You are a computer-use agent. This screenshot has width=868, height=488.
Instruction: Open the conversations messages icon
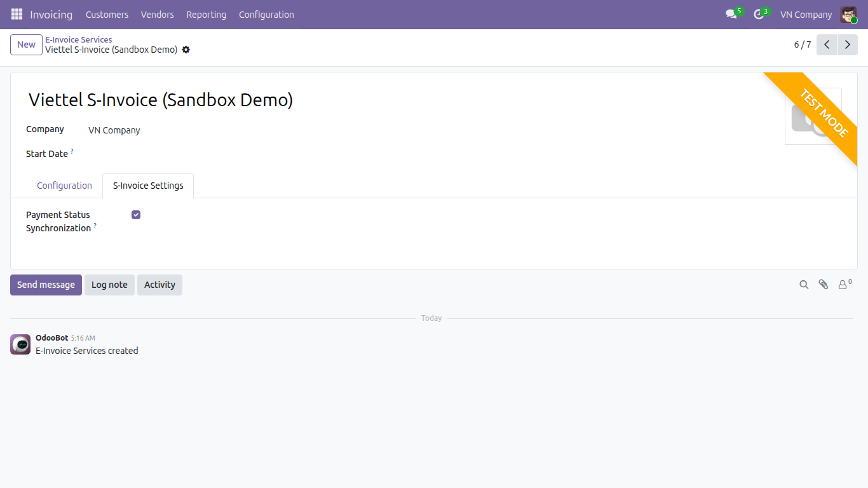[x=731, y=14]
